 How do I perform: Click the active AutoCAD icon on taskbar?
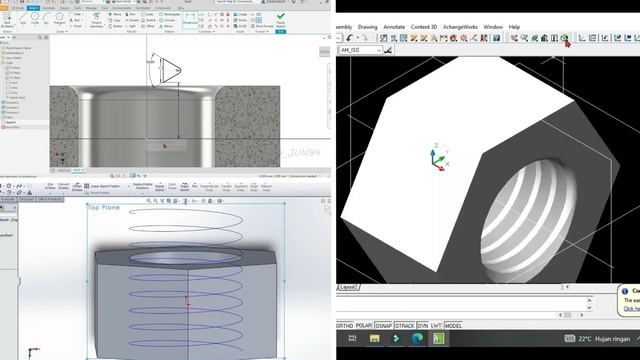click(x=438, y=338)
